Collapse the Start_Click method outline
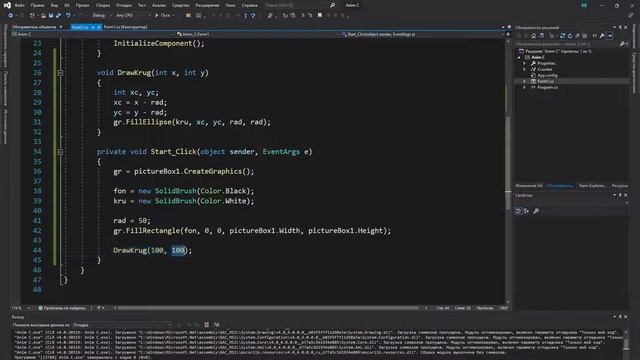Screen dimensions: 640x360 click(x=60, y=152)
